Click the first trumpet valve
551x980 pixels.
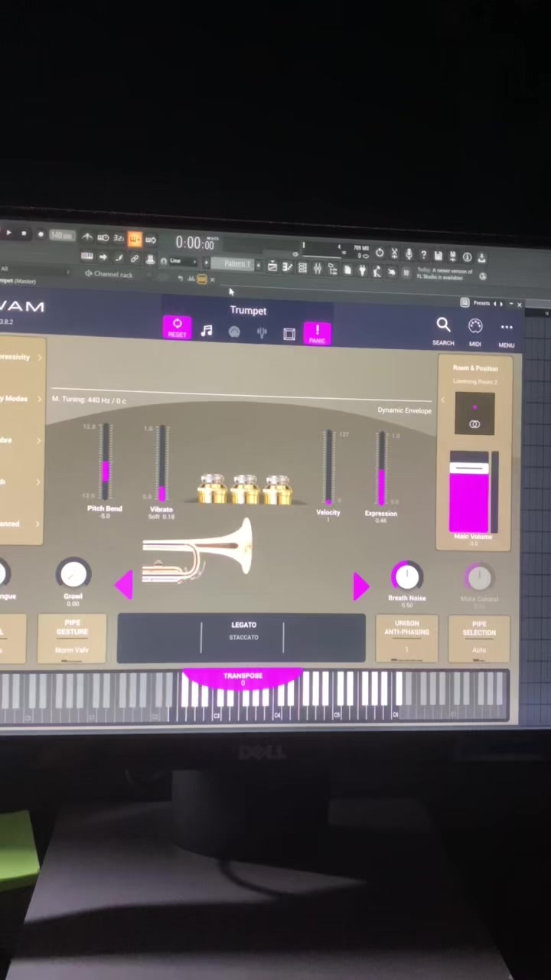(212, 488)
